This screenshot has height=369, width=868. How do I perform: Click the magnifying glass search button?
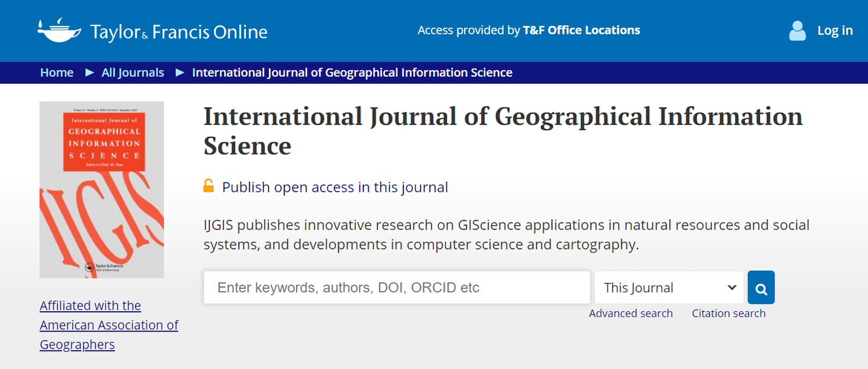tap(761, 288)
